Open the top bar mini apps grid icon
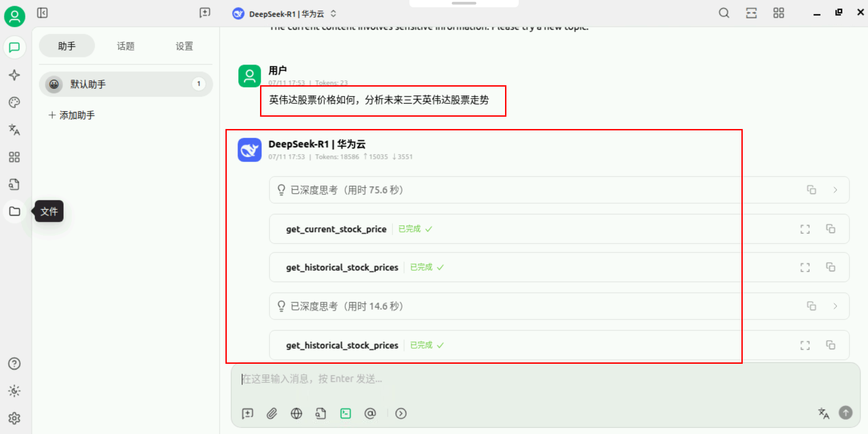This screenshot has width=868, height=434. click(779, 13)
